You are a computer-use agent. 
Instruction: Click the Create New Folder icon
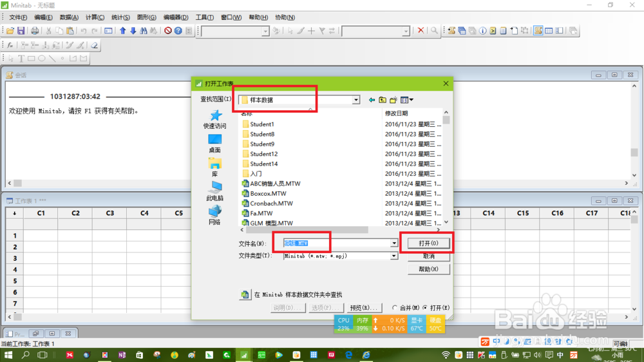coord(393,100)
